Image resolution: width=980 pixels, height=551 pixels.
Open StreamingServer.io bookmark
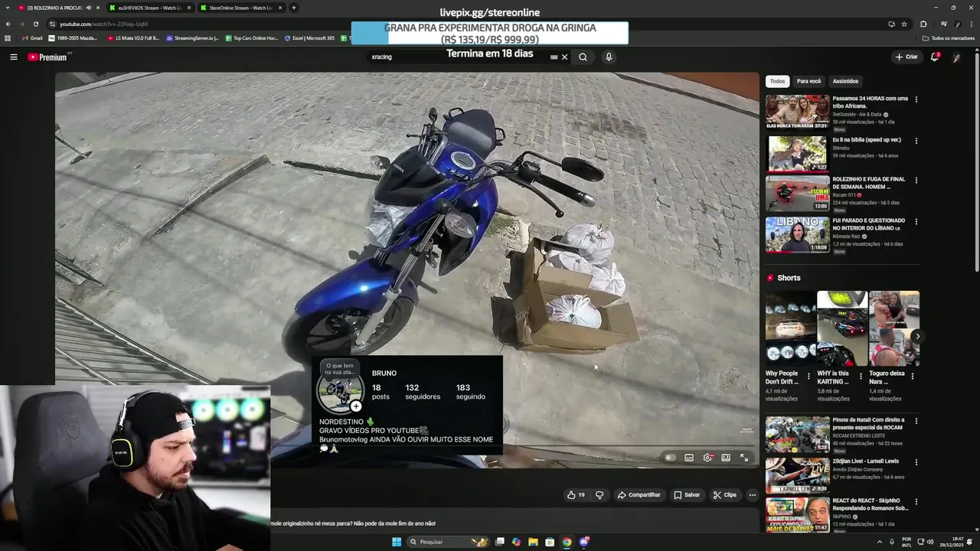point(192,38)
